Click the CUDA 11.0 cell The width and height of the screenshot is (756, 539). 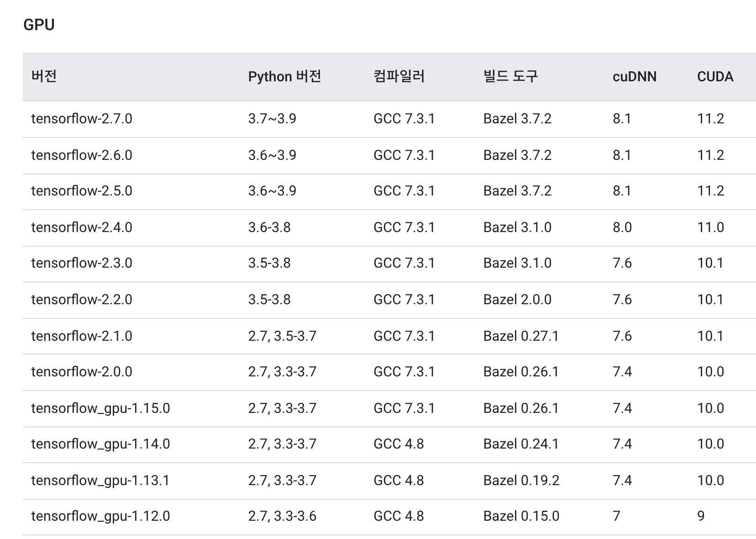click(x=710, y=227)
